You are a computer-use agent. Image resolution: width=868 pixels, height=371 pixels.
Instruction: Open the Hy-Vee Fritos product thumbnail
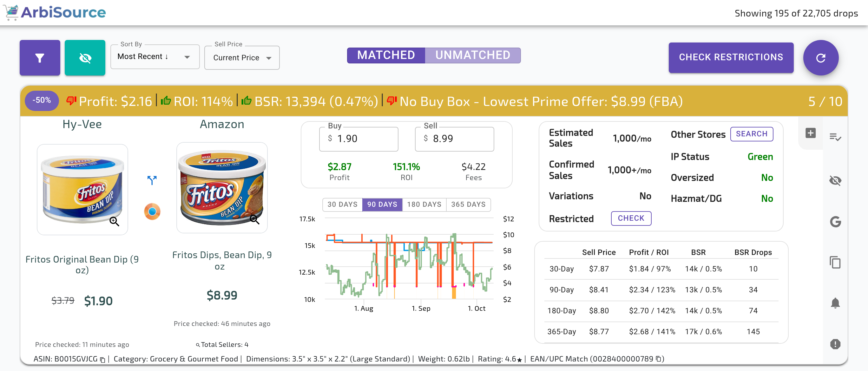click(x=82, y=190)
